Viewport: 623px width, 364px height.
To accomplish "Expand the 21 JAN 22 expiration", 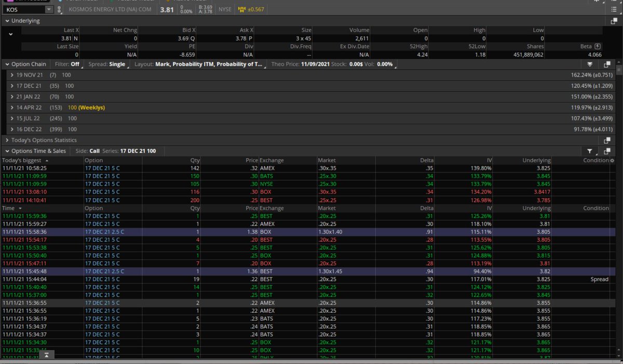I will [x=12, y=96].
